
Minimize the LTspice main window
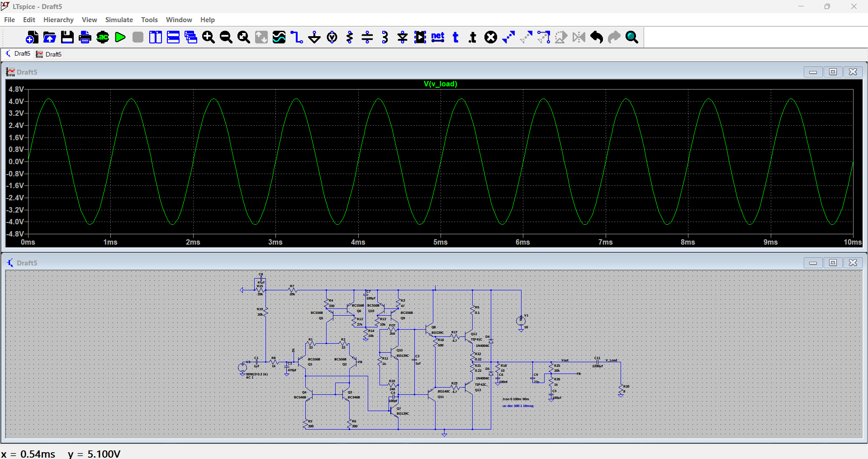pyautogui.click(x=801, y=7)
